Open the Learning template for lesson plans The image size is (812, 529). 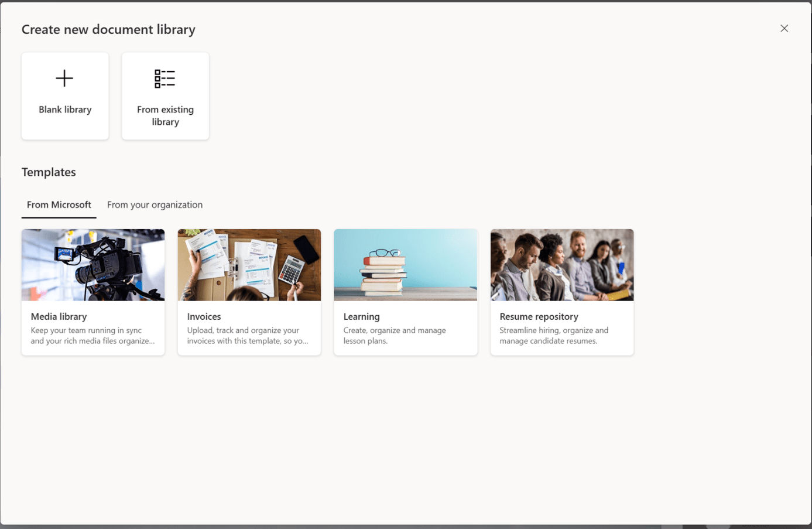point(405,292)
